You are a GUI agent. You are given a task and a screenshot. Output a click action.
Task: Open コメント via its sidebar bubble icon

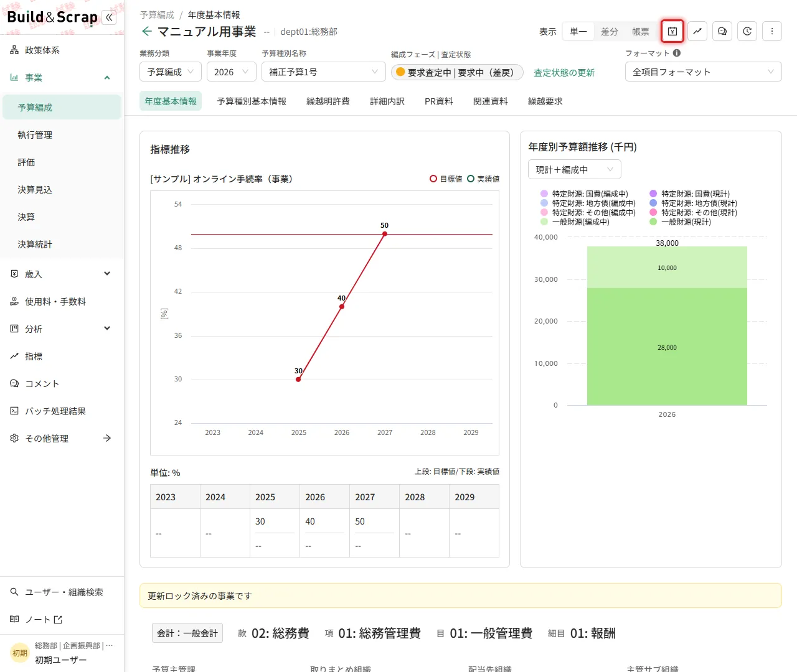pyautogui.click(x=14, y=384)
